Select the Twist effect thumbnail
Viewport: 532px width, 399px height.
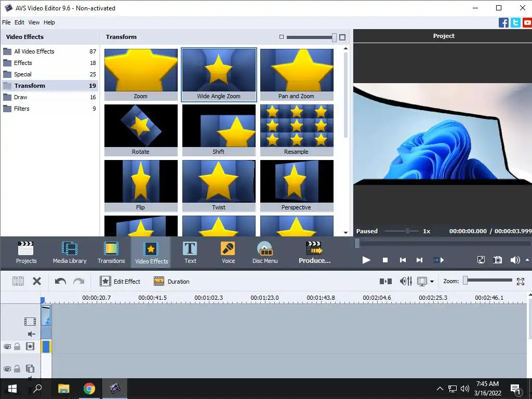(219, 185)
